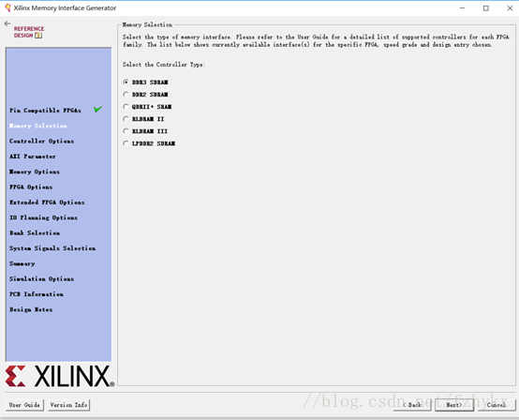
Task: Cancel the wizard
Action: (x=497, y=405)
